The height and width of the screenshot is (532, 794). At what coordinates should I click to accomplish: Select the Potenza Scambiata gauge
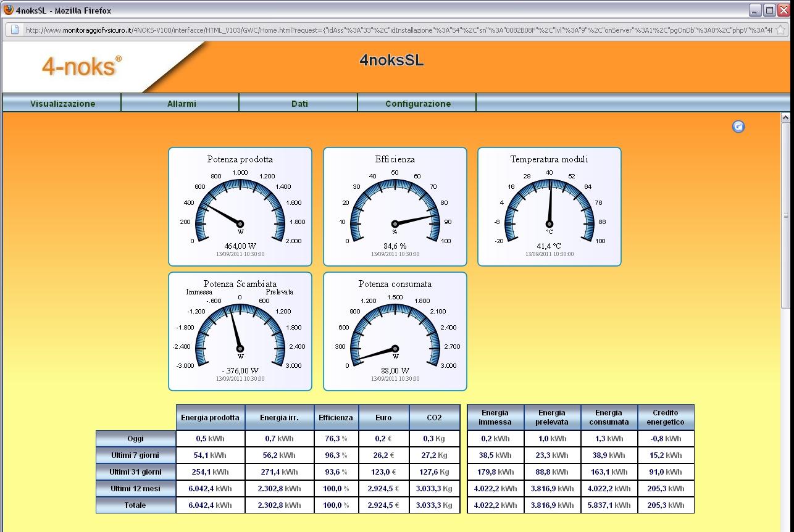click(x=240, y=331)
